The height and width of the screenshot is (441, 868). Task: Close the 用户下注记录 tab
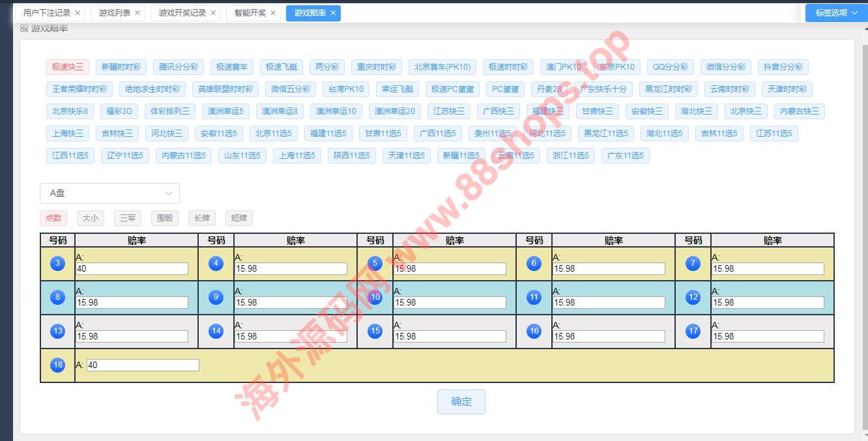(x=78, y=13)
